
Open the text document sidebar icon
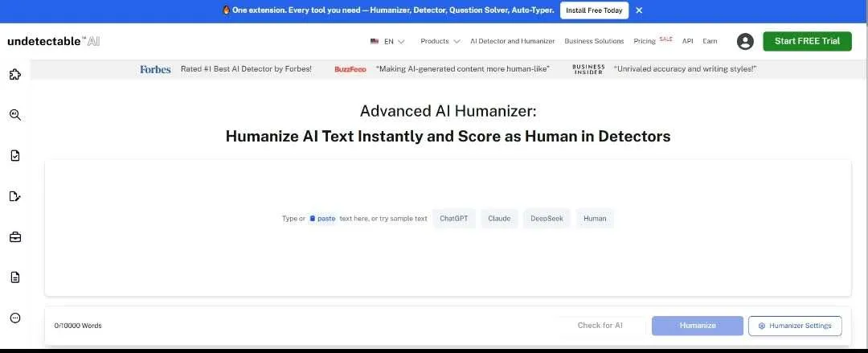click(x=15, y=277)
